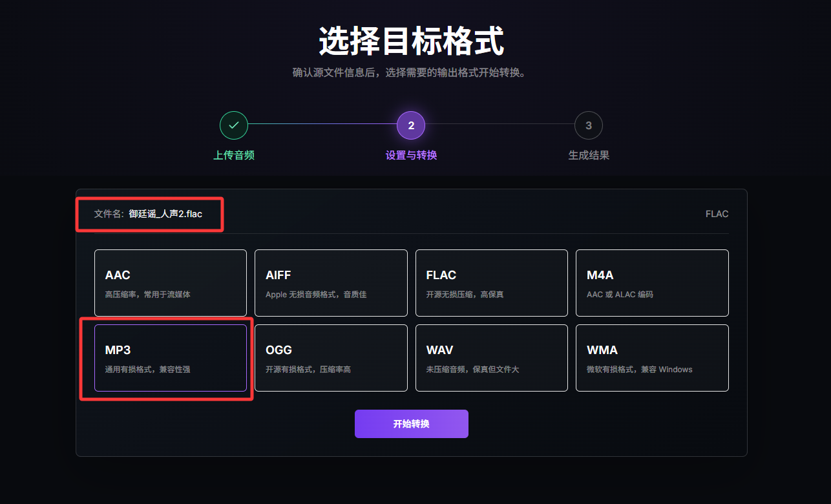
Task: Click the green checkmark upload step circle
Action: click(234, 125)
